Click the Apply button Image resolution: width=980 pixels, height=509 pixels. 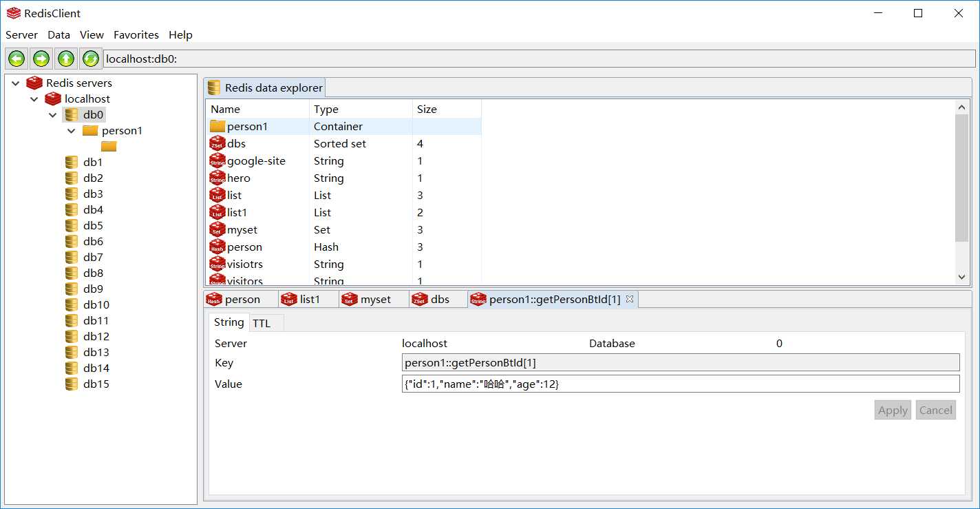click(x=893, y=410)
